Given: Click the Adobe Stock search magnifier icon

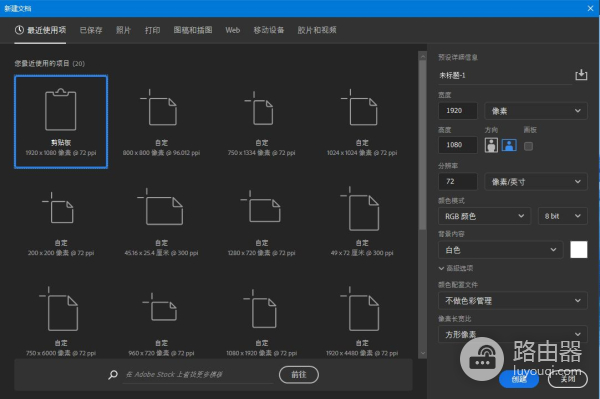Looking at the screenshot, I should [x=113, y=375].
